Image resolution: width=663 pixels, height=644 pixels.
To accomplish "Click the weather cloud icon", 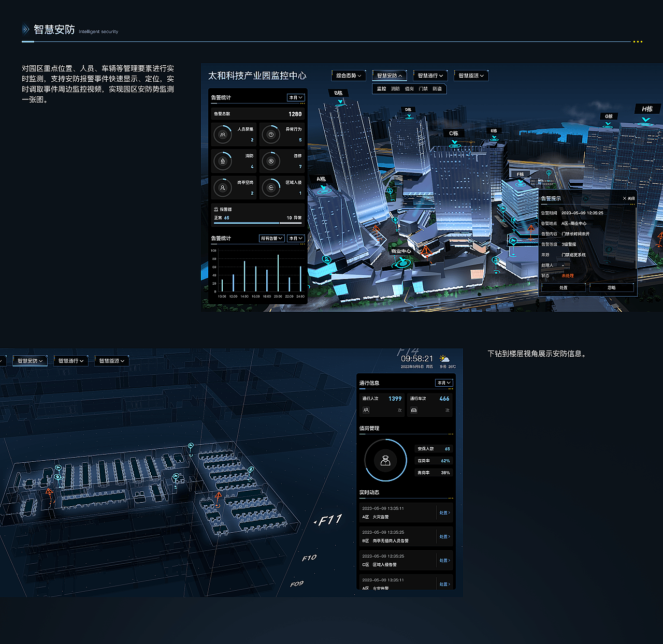I will coord(444,359).
